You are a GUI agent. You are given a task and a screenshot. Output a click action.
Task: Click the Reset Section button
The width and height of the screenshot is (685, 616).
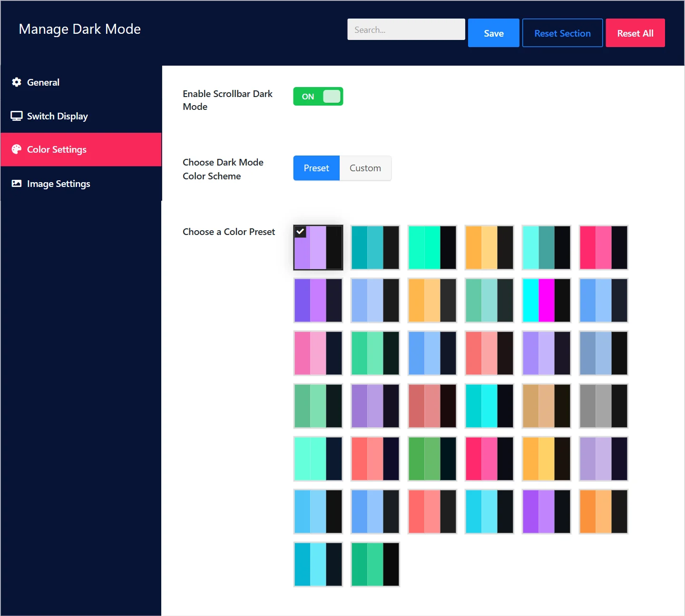563,33
